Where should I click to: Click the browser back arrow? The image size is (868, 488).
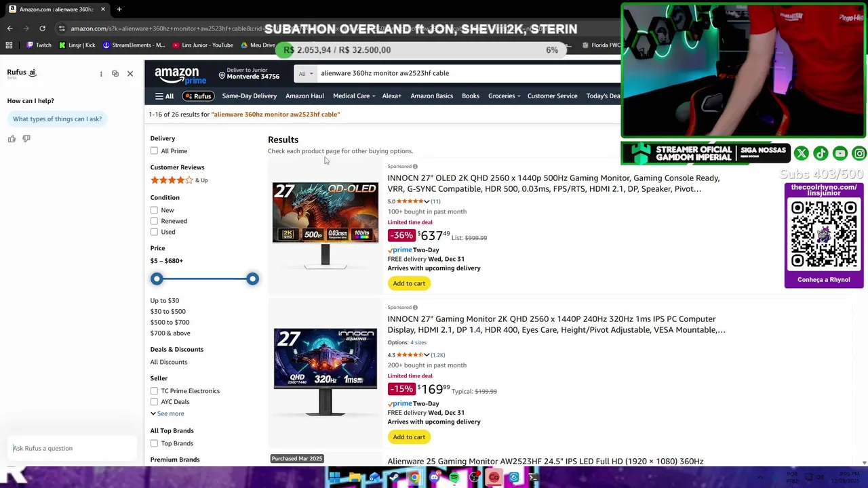[9, 28]
